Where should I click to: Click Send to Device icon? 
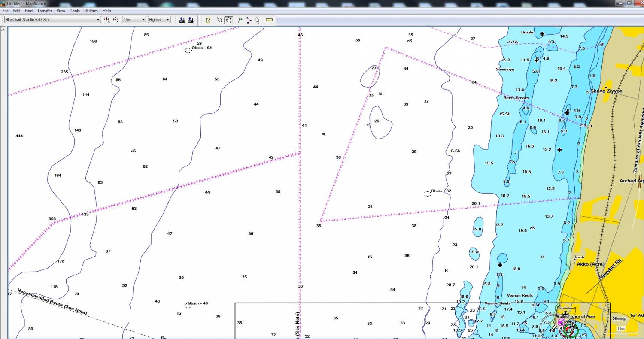182,20
